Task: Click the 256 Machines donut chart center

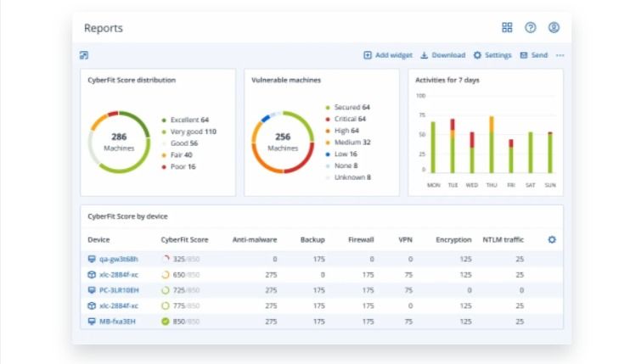Action: [x=283, y=142]
